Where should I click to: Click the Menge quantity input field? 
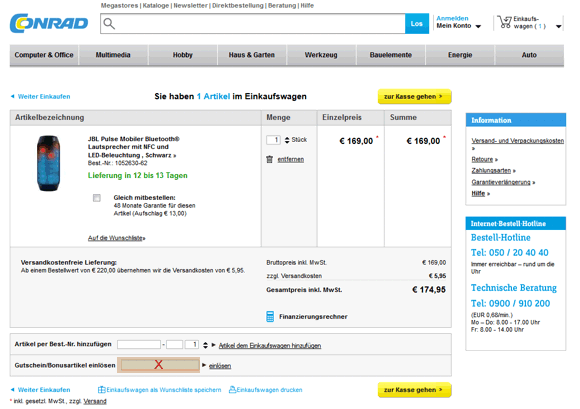coord(273,140)
